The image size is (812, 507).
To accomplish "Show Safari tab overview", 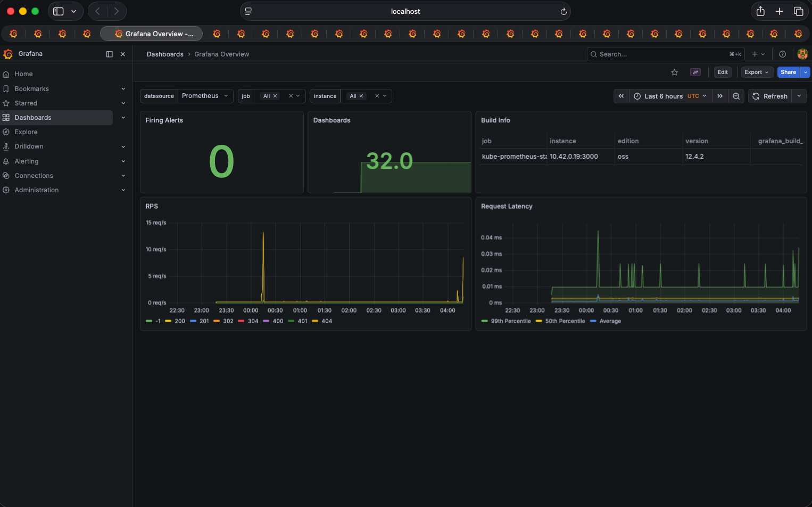I will [798, 11].
